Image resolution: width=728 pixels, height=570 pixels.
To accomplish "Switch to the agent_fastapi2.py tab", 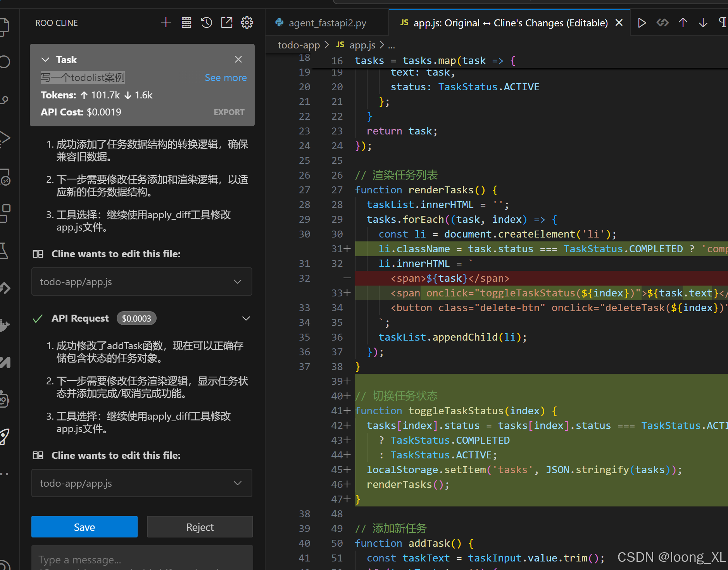I will (x=327, y=22).
